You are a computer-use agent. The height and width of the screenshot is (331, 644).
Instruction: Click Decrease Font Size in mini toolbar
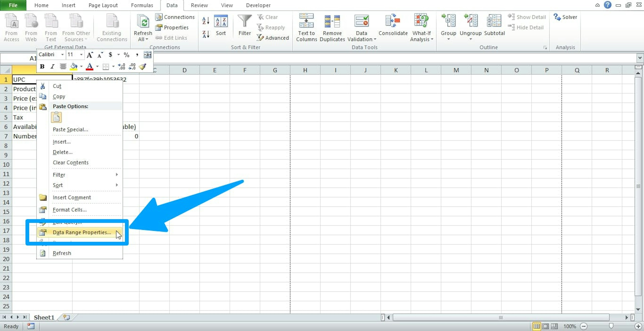(x=100, y=55)
